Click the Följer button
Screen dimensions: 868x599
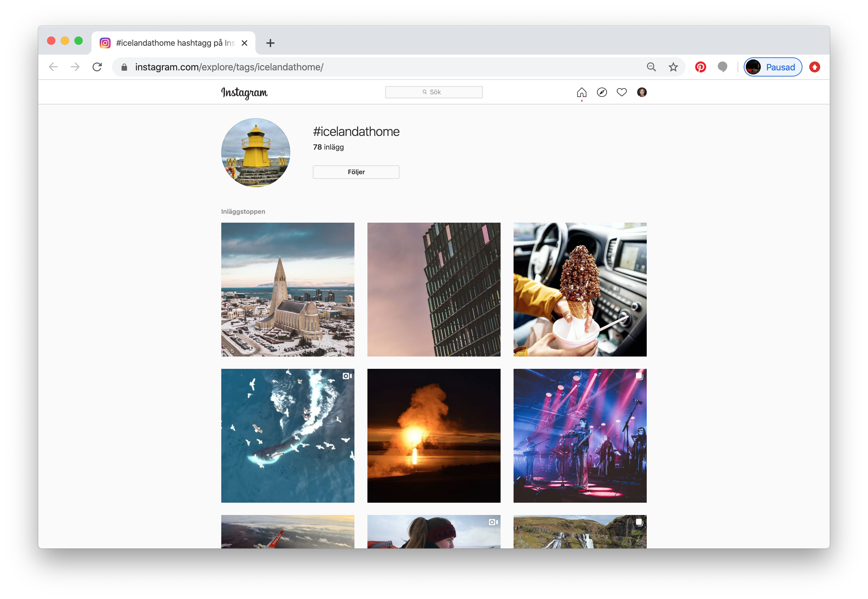(x=356, y=172)
